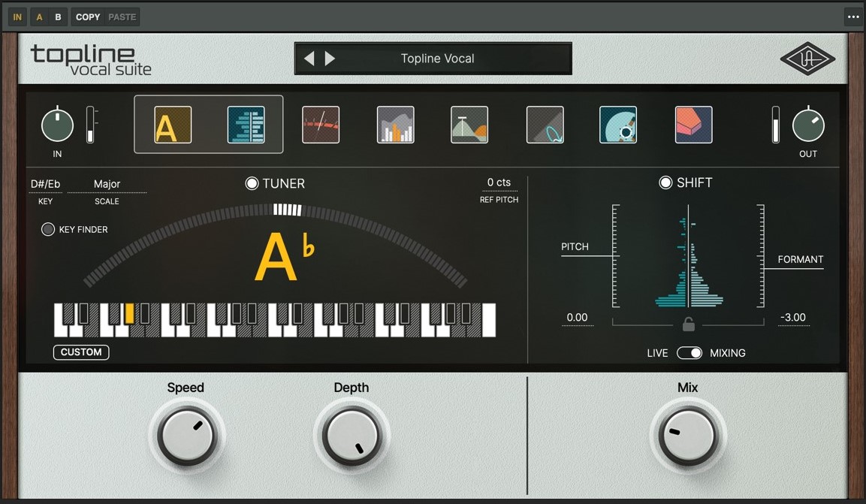866x504 pixels.
Task: Open the red meter needle module icon
Action: 321,125
